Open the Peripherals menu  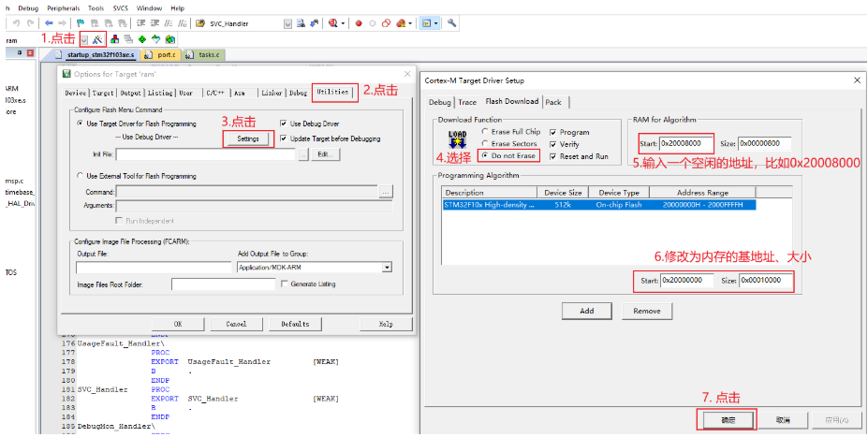[63, 8]
